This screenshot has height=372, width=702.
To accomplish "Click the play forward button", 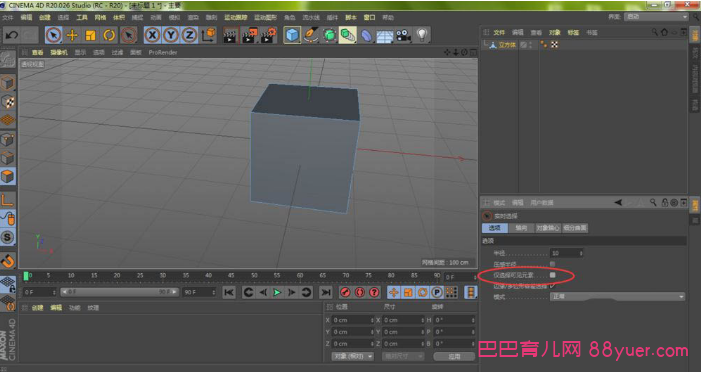I will pyautogui.click(x=277, y=292).
